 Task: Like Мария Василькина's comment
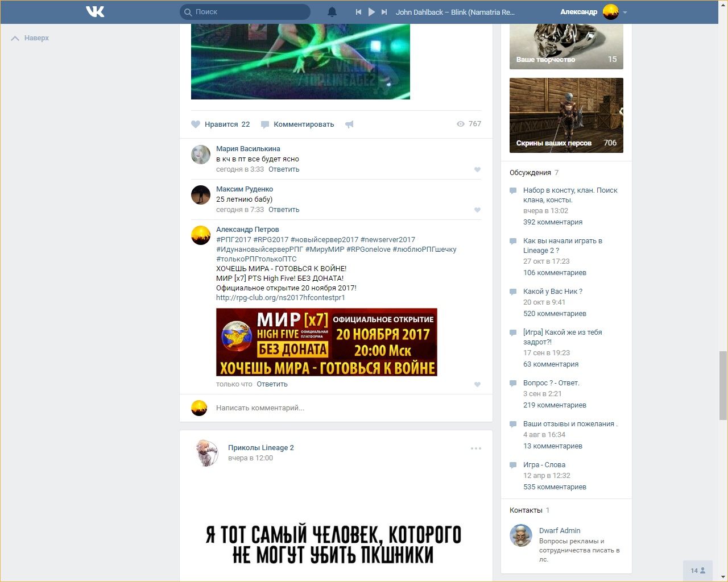click(x=477, y=169)
